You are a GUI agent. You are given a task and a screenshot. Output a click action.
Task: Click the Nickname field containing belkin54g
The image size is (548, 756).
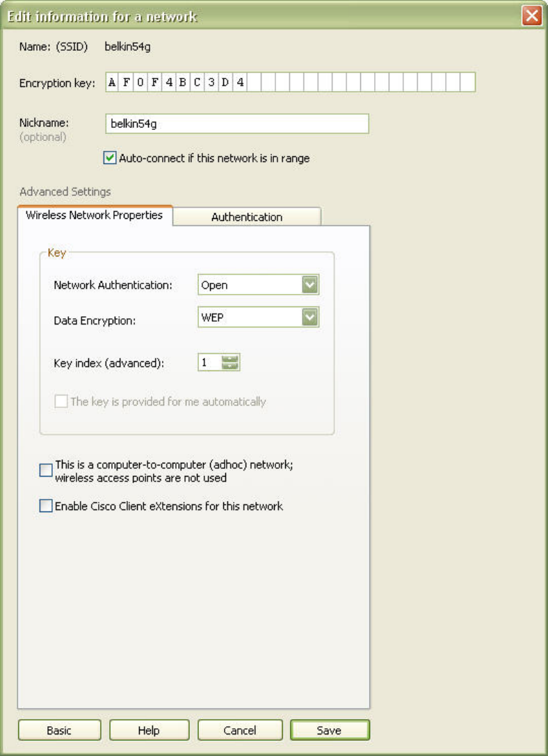pyautogui.click(x=237, y=124)
